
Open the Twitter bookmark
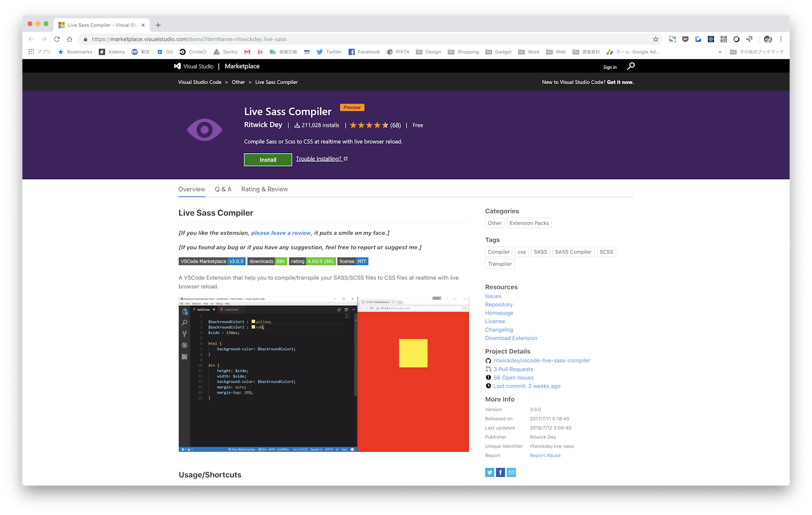click(329, 52)
